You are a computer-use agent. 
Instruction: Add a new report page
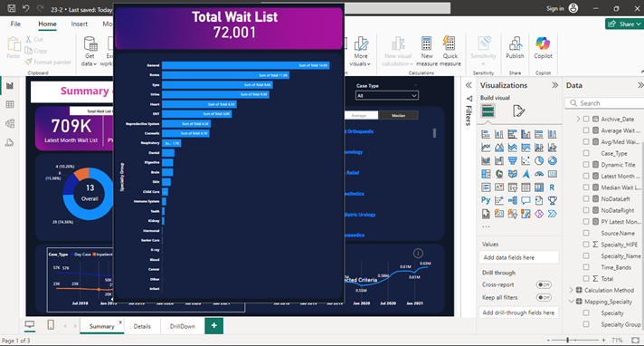[214, 326]
